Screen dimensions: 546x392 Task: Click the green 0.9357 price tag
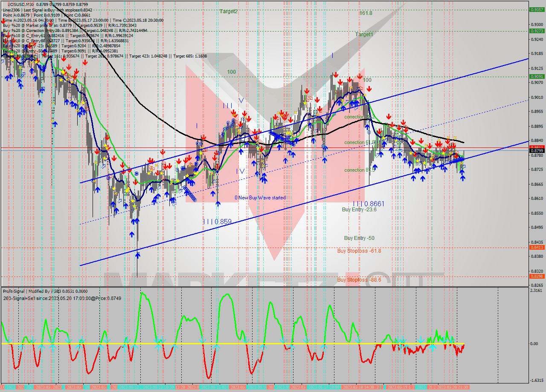536,9
